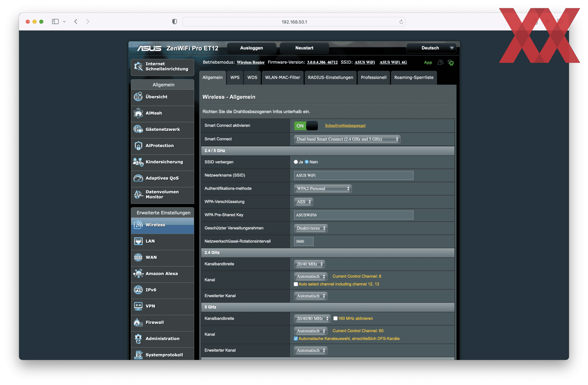
Task: Open 5 GHz Kanal Automatisch dropdown
Action: (x=311, y=331)
